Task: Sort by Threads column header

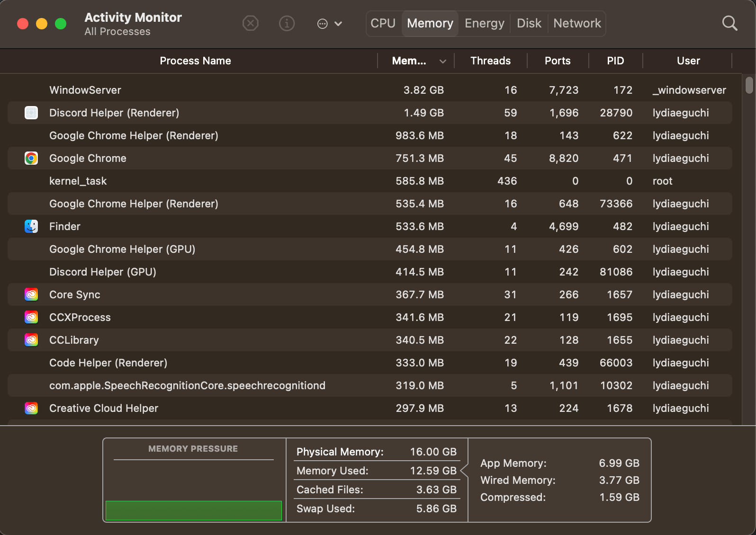Action: point(490,61)
